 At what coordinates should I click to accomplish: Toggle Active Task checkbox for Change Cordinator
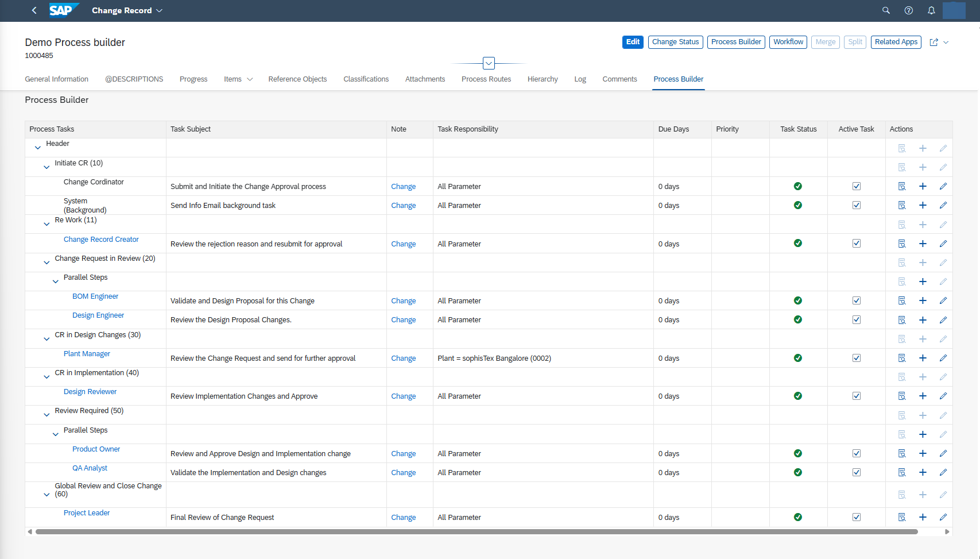click(x=857, y=186)
